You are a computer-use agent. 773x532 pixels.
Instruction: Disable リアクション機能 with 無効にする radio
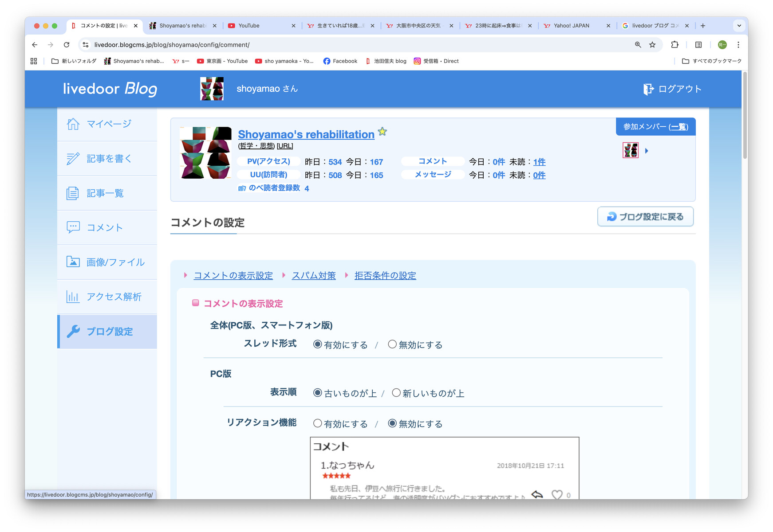392,423
